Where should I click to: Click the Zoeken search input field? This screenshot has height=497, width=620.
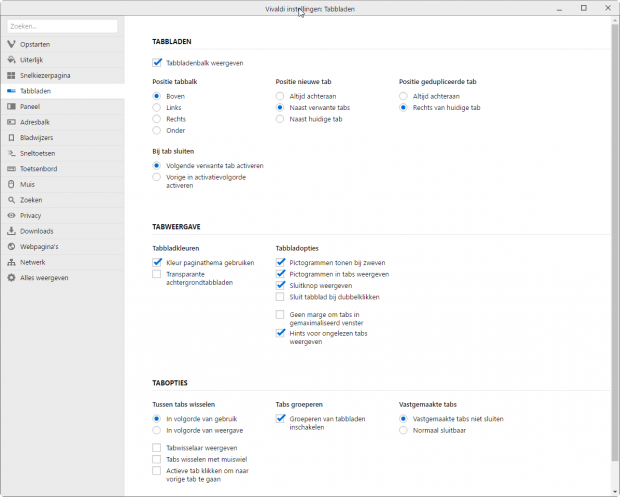click(x=62, y=26)
